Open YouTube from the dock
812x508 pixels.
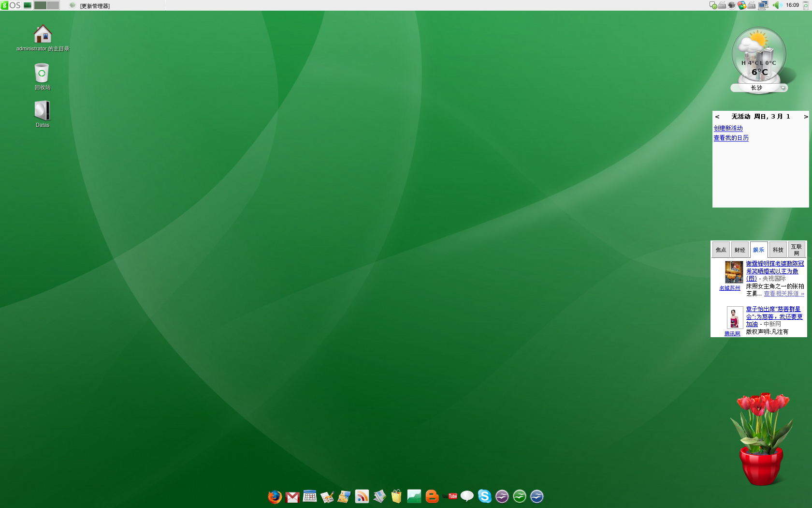point(450,496)
